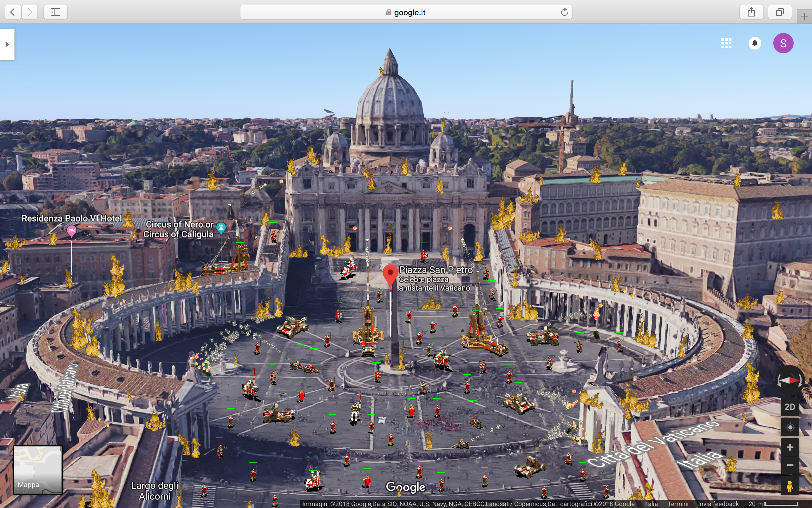This screenshot has width=812, height=508.
Task: Open a new tab with plus button
Action: click(x=804, y=17)
